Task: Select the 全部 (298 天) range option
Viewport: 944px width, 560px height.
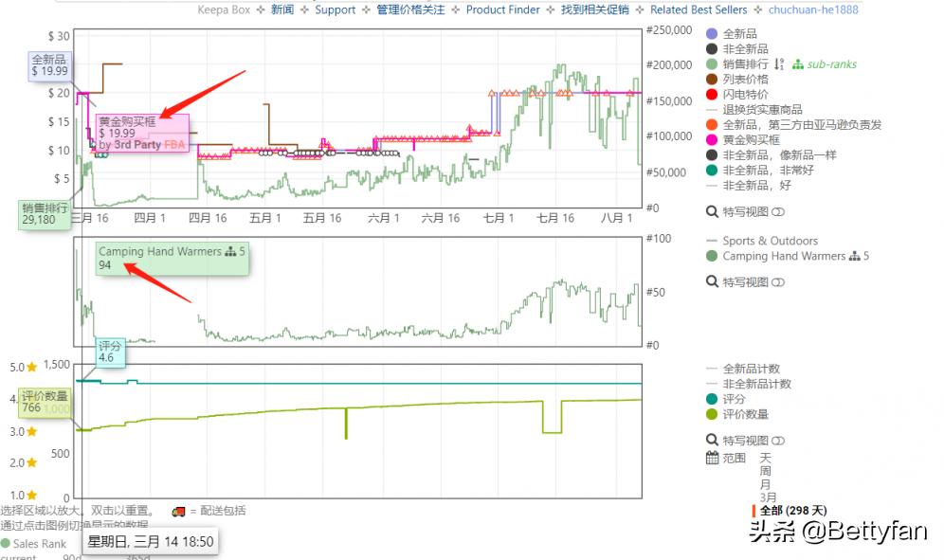Action: coord(793,511)
